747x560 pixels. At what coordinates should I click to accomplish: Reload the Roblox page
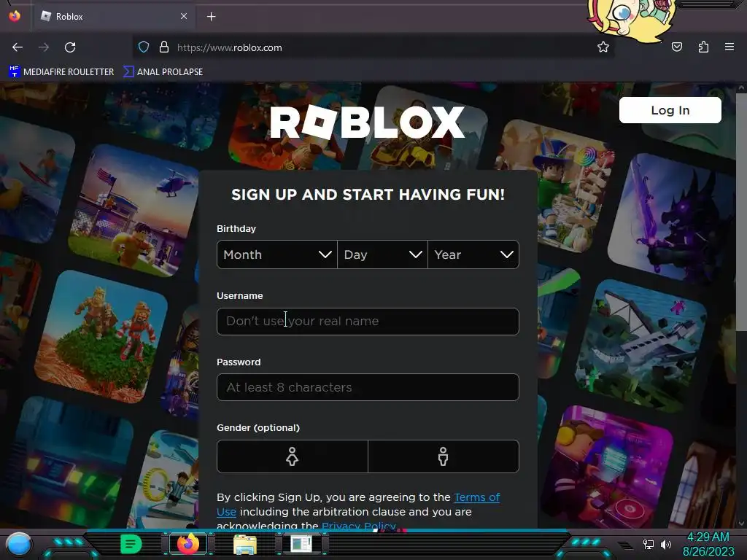point(70,47)
